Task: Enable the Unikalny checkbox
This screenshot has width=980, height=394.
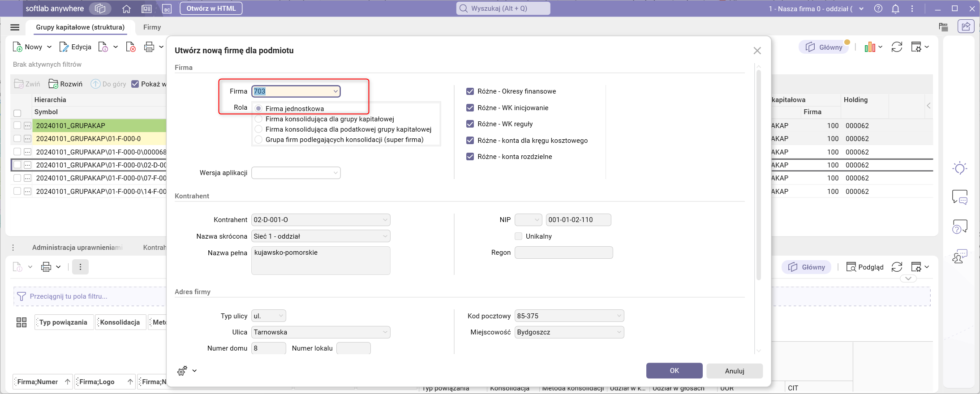Action: (519, 236)
